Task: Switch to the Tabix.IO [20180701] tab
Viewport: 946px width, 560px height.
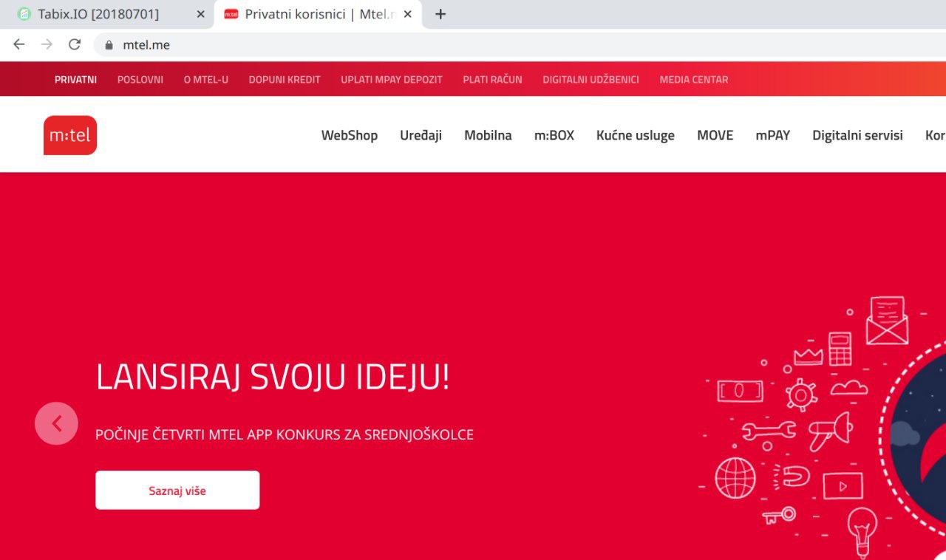Action: click(x=107, y=14)
